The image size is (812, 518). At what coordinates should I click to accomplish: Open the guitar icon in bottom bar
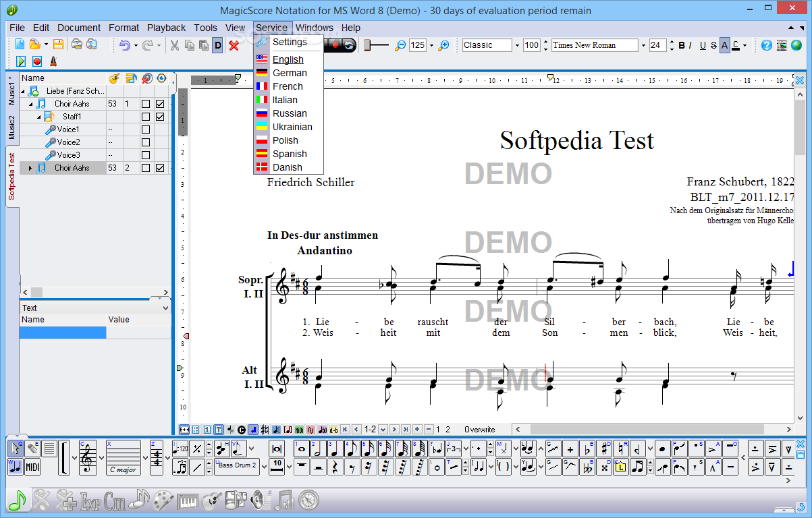point(212,501)
